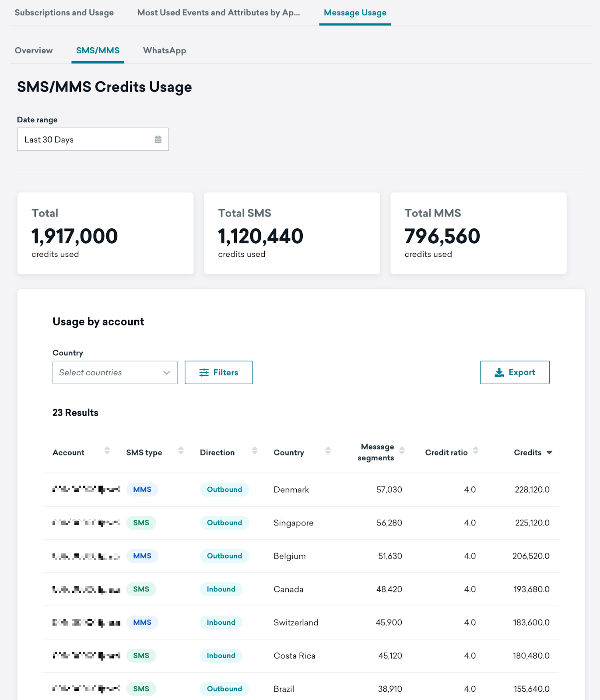Click the Credits column header
The height and width of the screenshot is (700, 600).
click(x=527, y=452)
